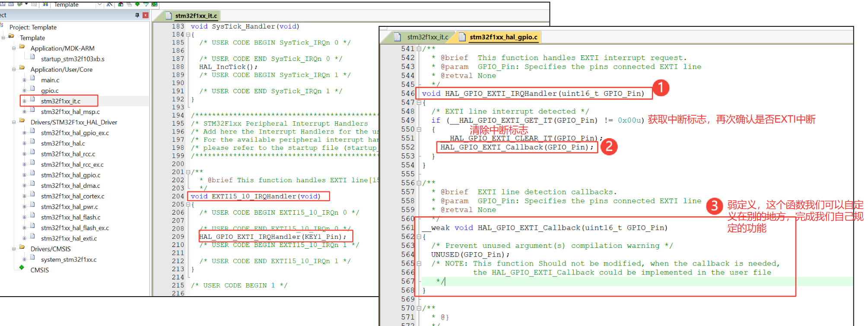Click Pack Installer toolbar icon

click(154, 4)
